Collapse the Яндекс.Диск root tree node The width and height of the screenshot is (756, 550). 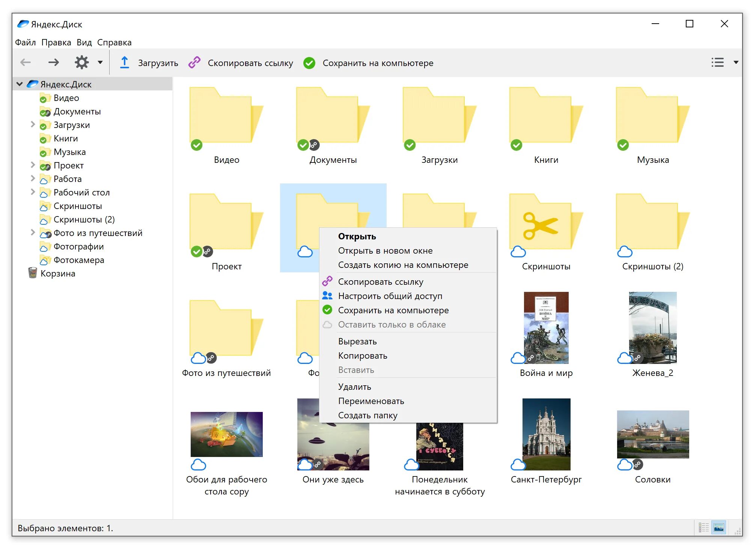20,84
